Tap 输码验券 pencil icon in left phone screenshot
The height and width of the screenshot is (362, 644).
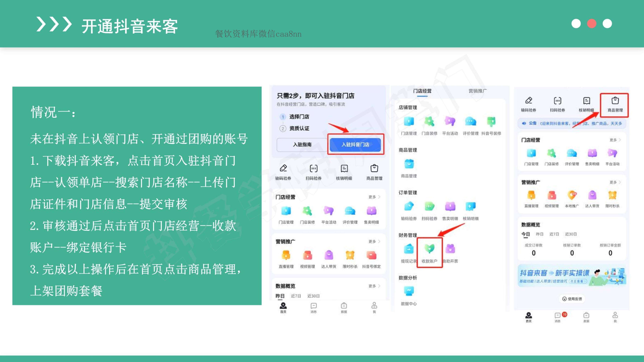click(x=283, y=168)
